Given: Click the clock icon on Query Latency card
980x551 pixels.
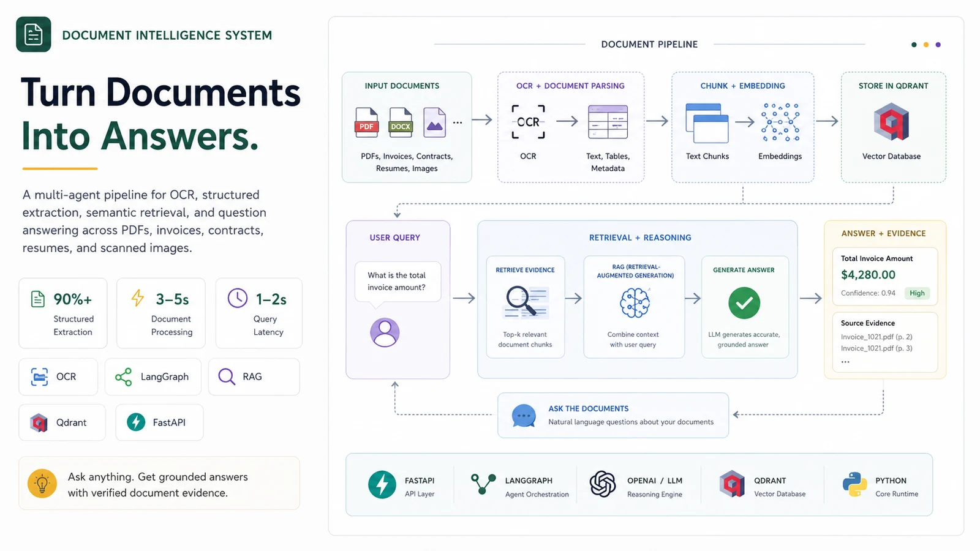Looking at the screenshot, I should click(238, 298).
